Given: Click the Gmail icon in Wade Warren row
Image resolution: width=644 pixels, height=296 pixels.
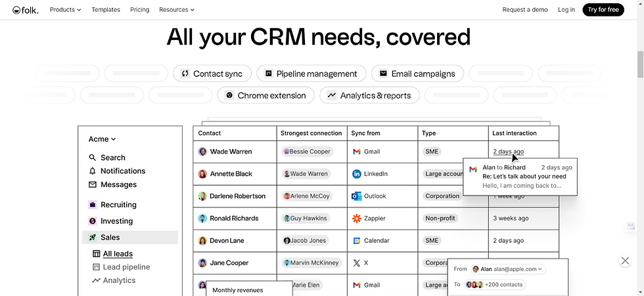Looking at the screenshot, I should (356, 152).
